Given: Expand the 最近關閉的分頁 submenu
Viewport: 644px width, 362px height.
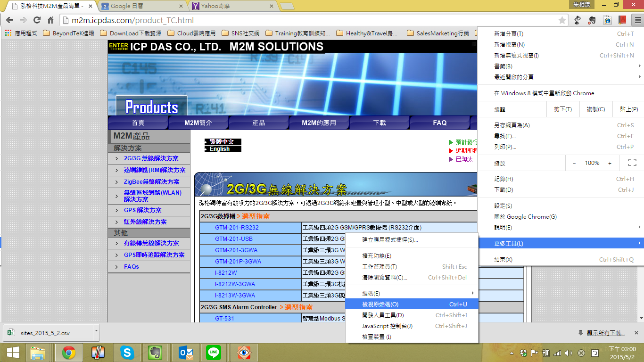Looking at the screenshot, I should (x=561, y=77).
